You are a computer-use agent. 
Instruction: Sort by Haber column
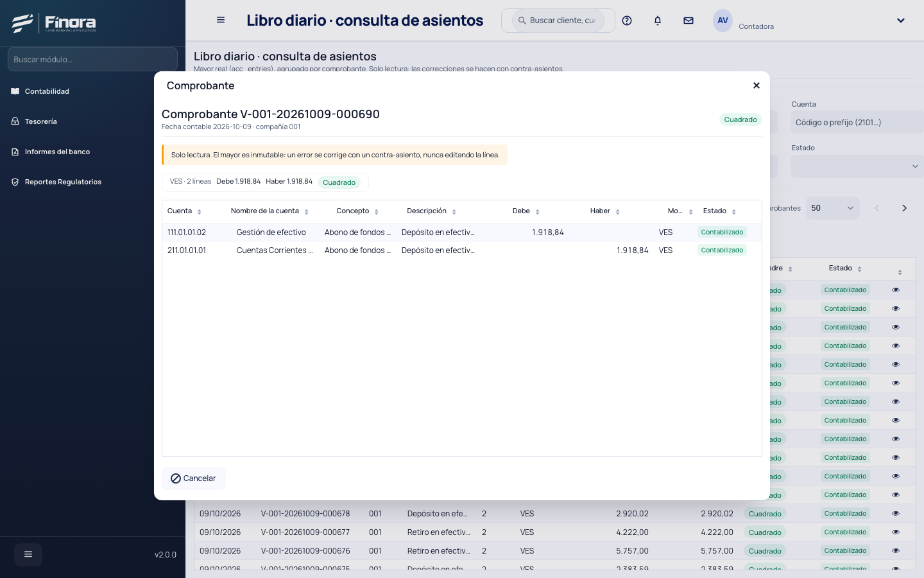coord(618,211)
